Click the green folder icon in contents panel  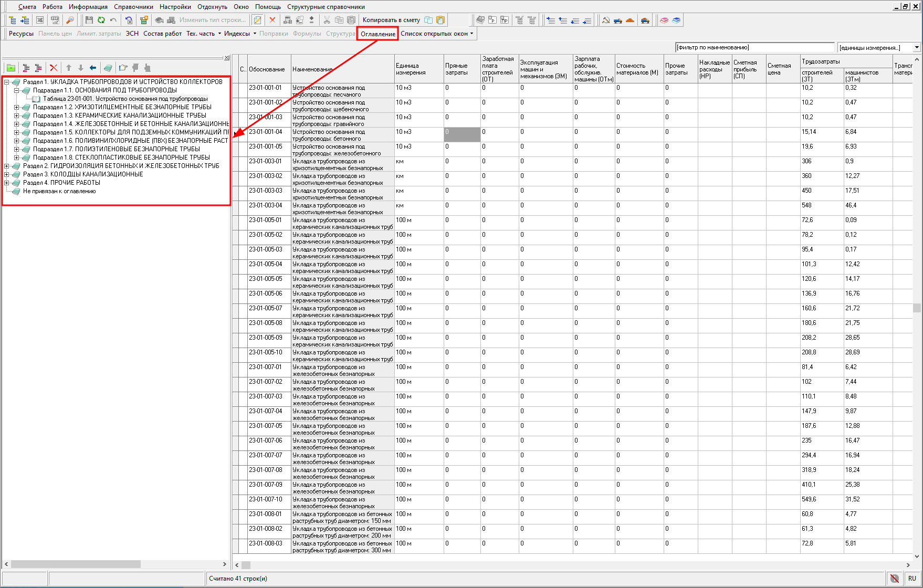tap(11, 68)
